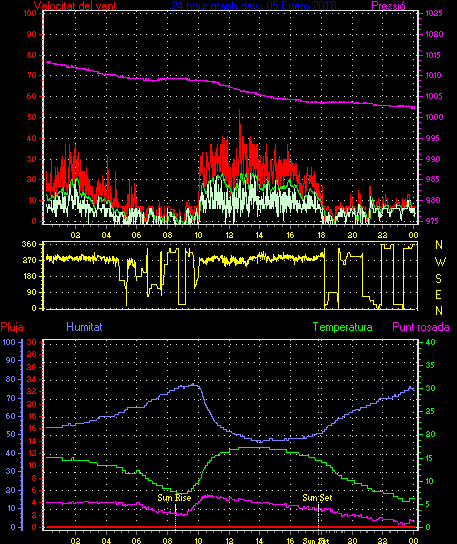Click the "1020" pressure axis value
457x544 pixels.
(x=434, y=34)
